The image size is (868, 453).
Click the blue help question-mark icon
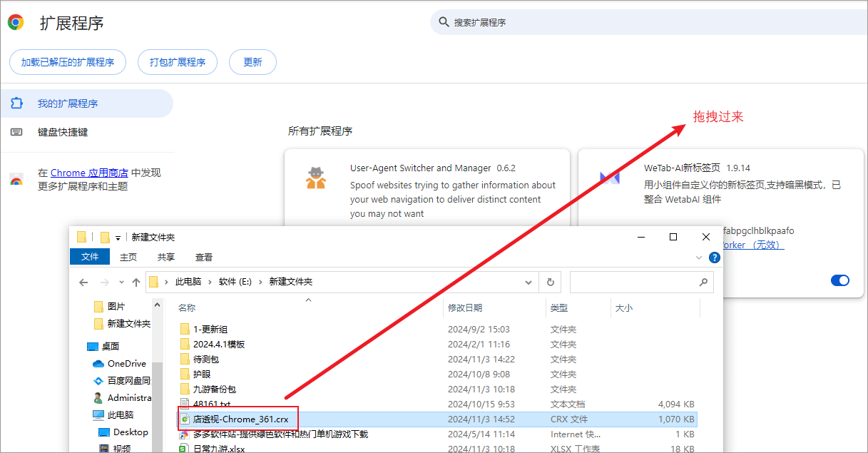tap(714, 258)
